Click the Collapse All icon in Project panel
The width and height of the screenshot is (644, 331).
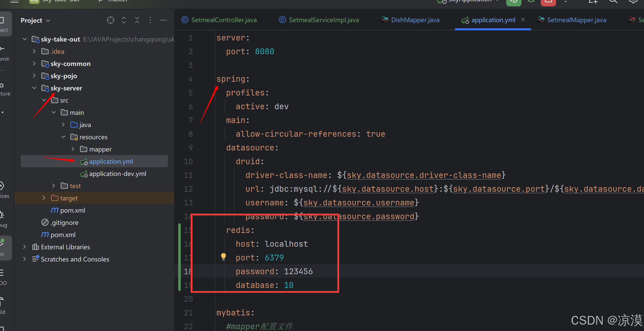[137, 20]
